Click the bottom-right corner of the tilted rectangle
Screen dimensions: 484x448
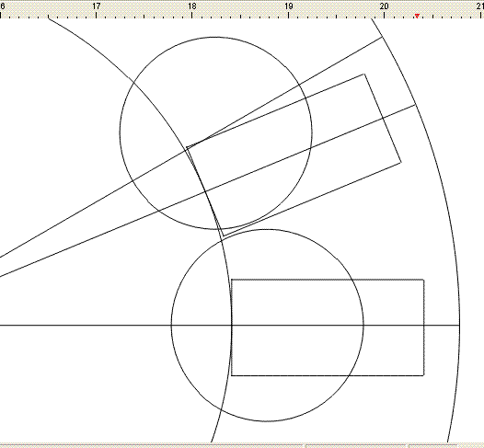click(x=401, y=162)
